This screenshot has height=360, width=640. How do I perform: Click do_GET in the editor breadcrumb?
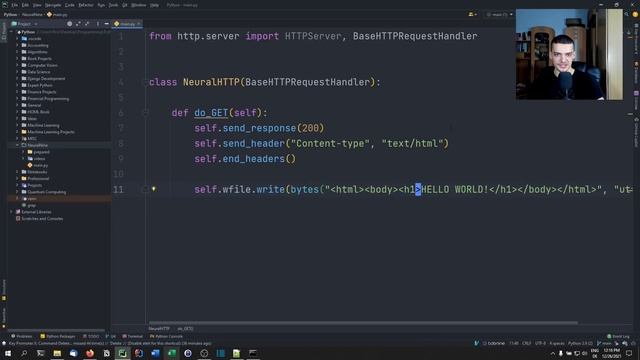pos(185,329)
